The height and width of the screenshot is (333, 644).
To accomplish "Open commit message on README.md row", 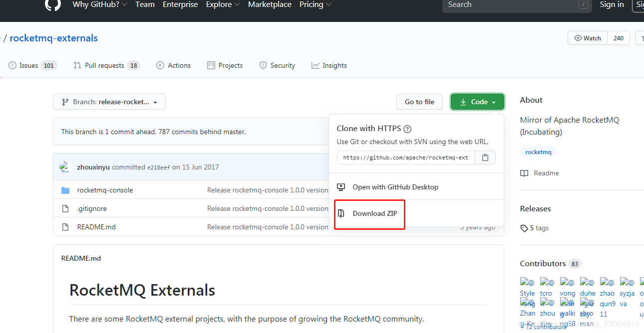I will tap(268, 227).
